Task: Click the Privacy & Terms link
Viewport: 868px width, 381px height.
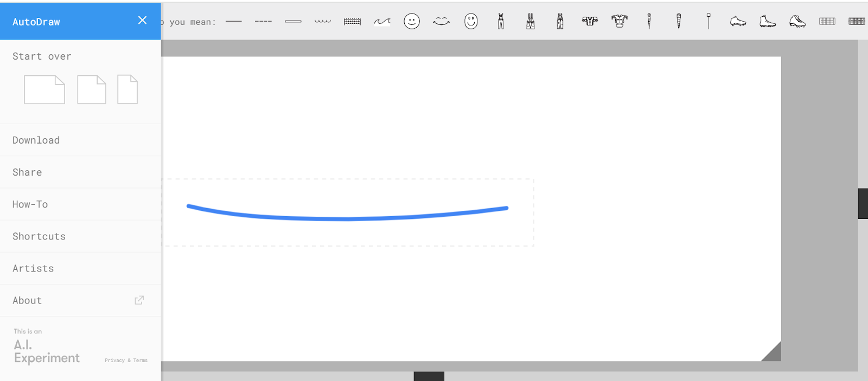Action: (x=126, y=360)
